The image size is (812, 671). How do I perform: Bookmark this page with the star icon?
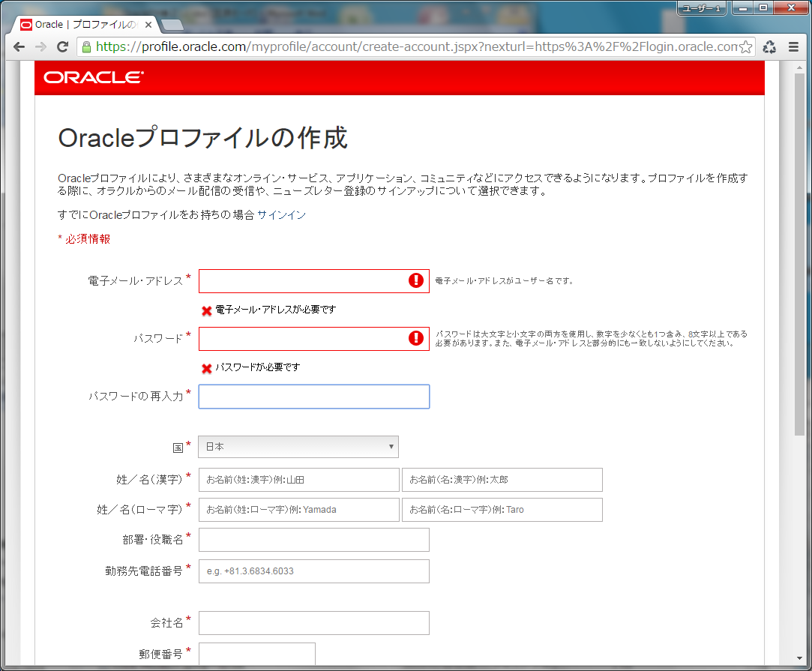[x=746, y=47]
